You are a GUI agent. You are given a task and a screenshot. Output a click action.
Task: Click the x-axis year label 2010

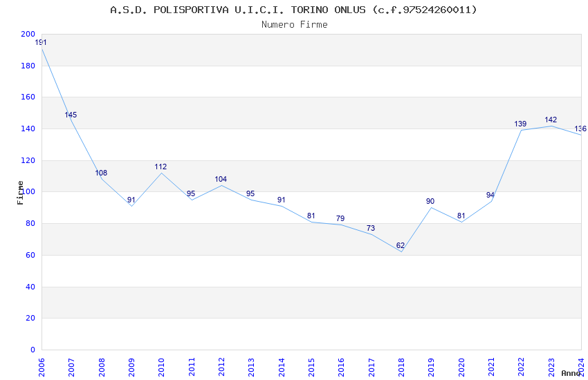pyautogui.click(x=161, y=368)
